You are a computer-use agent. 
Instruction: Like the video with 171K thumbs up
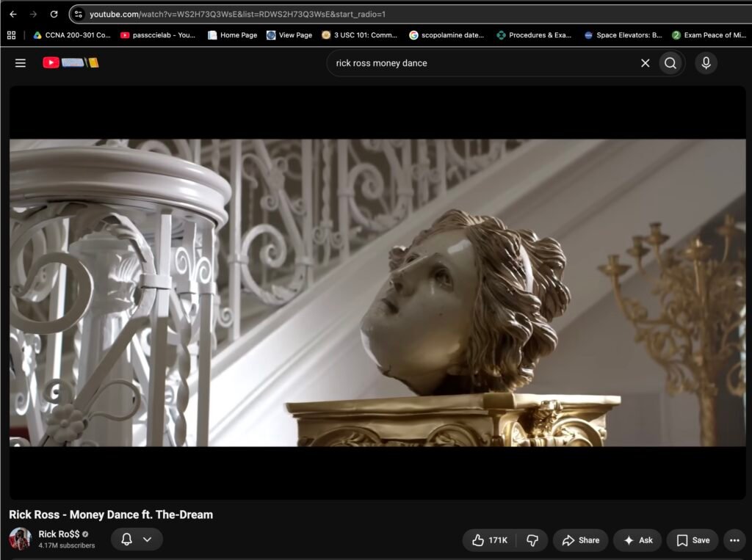tap(489, 540)
